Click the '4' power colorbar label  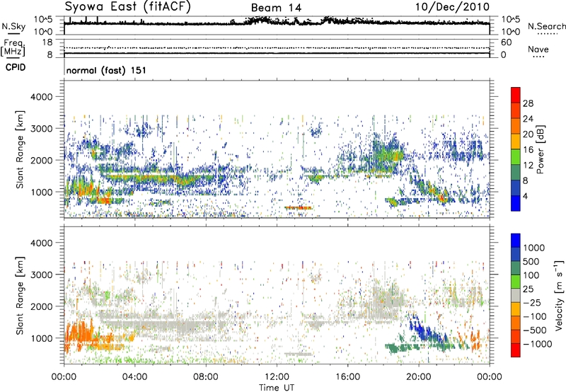[526, 197]
